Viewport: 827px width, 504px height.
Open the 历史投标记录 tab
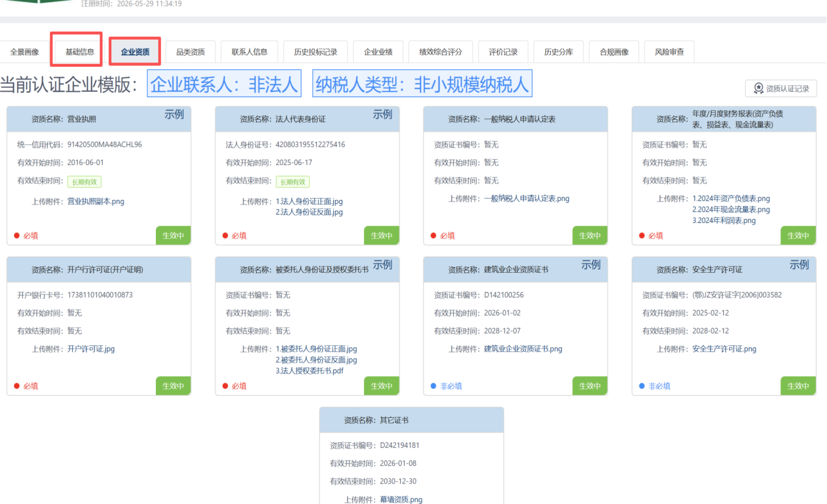point(316,52)
